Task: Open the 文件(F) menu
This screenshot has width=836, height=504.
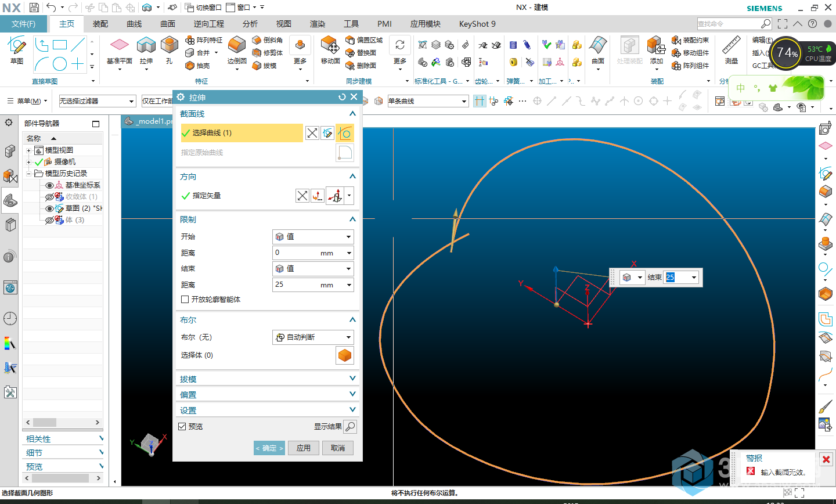Action: tap(23, 24)
